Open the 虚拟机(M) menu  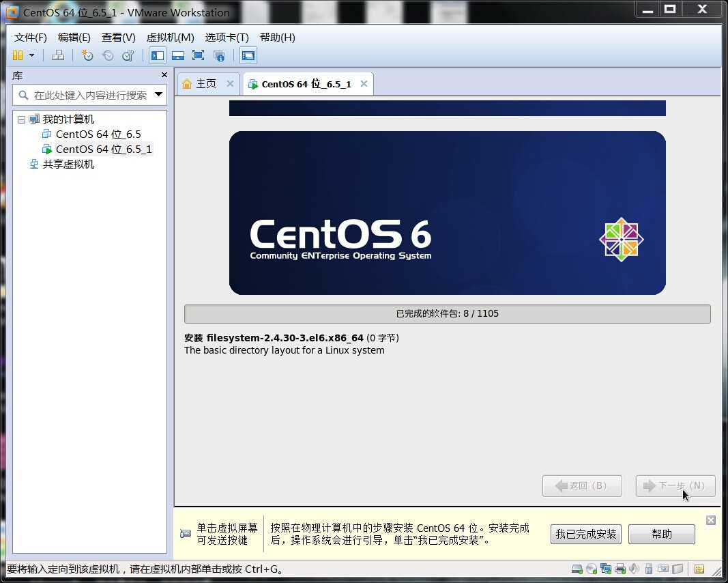(x=171, y=37)
